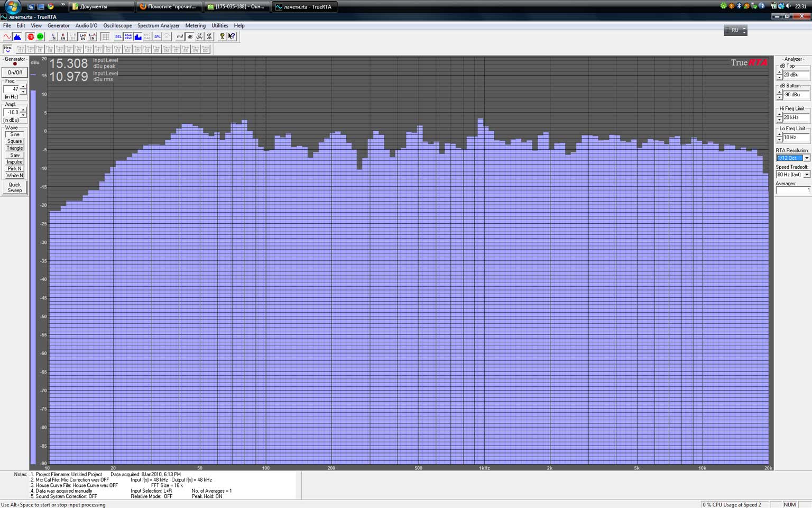Select the L+R IN input icon
Image resolution: width=812 pixels, height=508 pixels.
click(83, 37)
